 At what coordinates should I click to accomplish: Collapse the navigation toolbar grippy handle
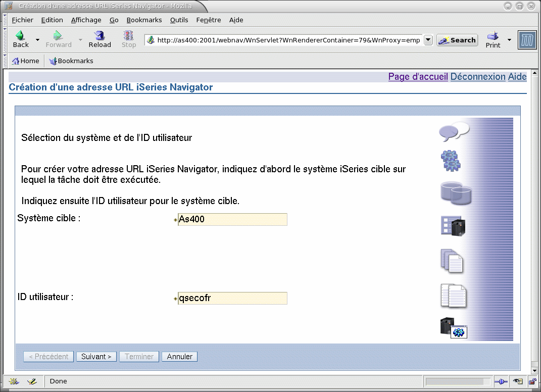[5, 40]
